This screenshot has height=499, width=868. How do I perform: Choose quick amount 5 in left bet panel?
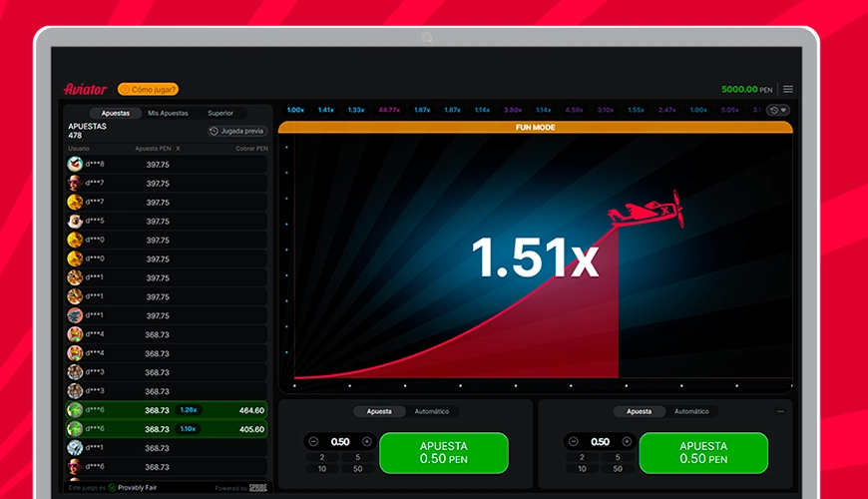coord(357,457)
